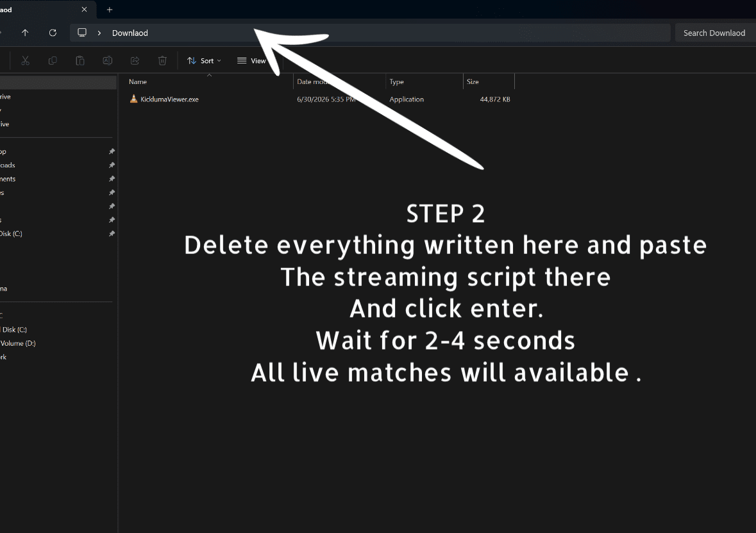756x533 pixels.
Task: Open pinned Disk (C:) in Quick access
Action: click(x=11, y=233)
